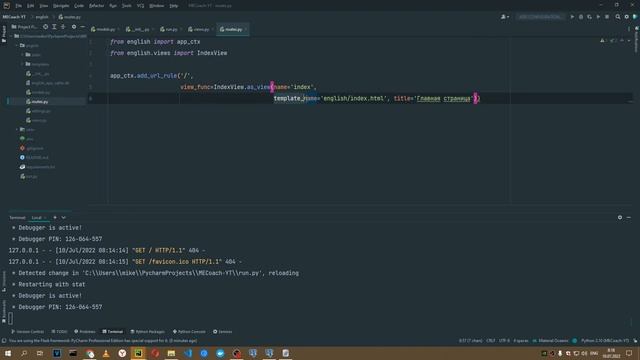Viewport: 640px width, 360px height.
Task: Open the Code menu
Action: [x=79, y=6]
